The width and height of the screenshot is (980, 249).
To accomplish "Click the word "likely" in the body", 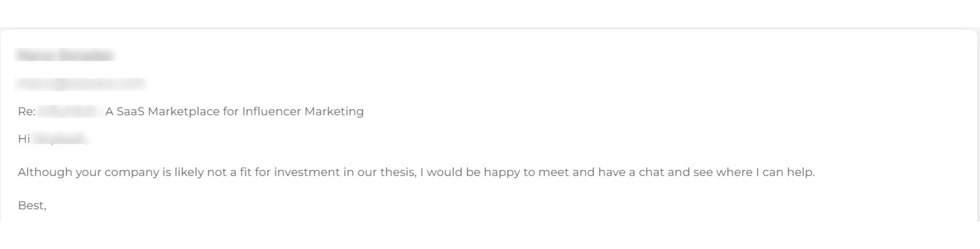I will coord(189,172).
